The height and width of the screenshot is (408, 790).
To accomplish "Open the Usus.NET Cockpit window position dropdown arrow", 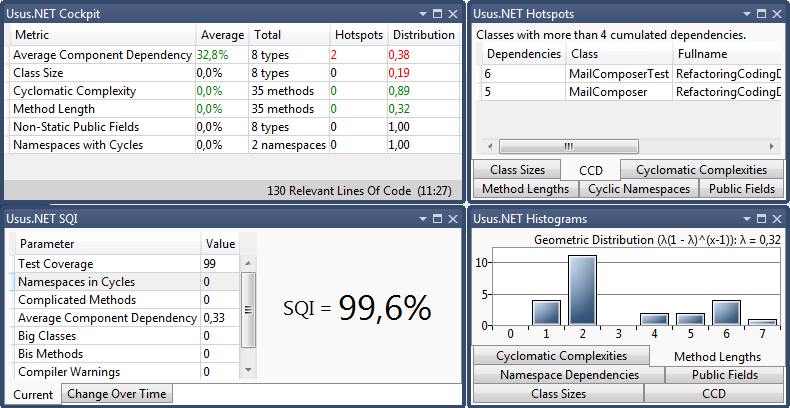I will tap(420, 14).
